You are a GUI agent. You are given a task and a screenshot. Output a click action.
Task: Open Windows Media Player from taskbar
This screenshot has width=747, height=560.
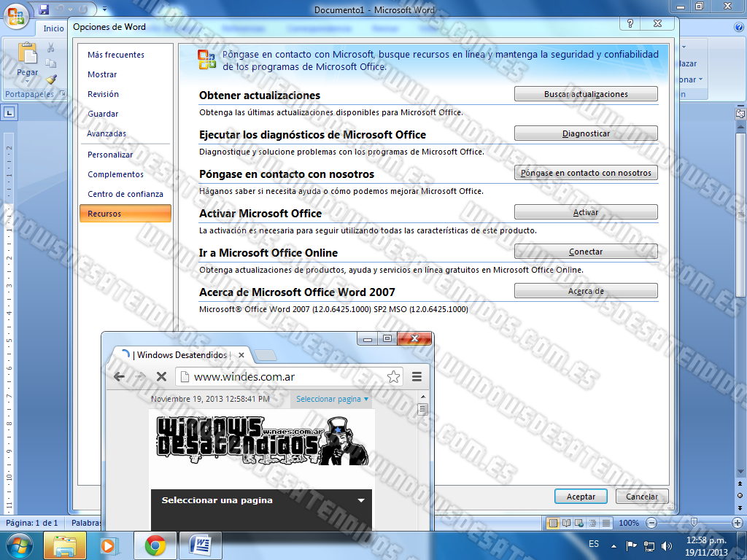click(108, 545)
